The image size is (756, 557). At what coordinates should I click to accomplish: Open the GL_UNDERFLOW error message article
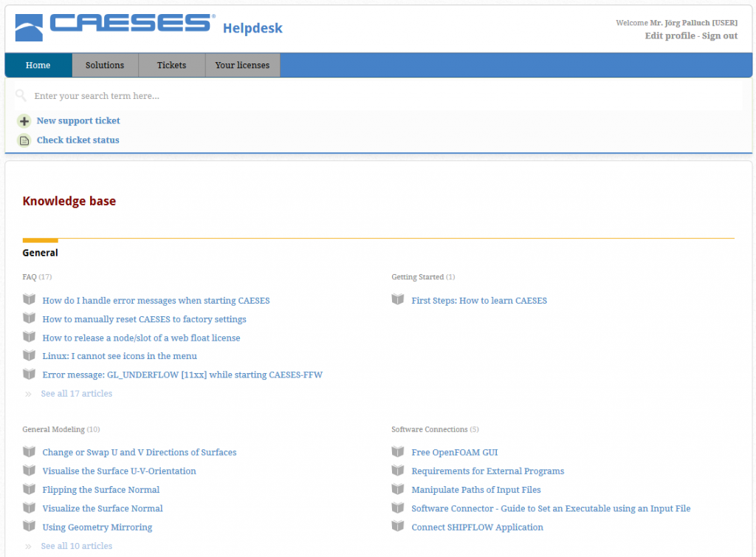click(x=182, y=375)
